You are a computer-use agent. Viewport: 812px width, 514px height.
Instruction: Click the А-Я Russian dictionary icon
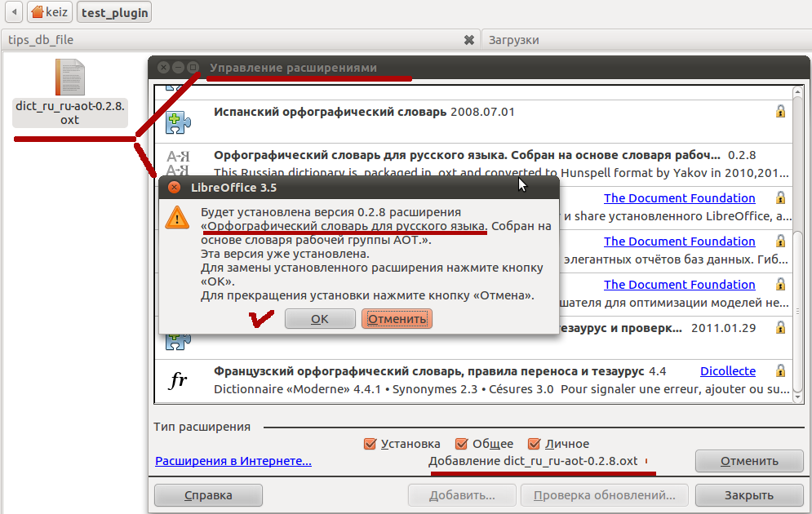point(178,163)
